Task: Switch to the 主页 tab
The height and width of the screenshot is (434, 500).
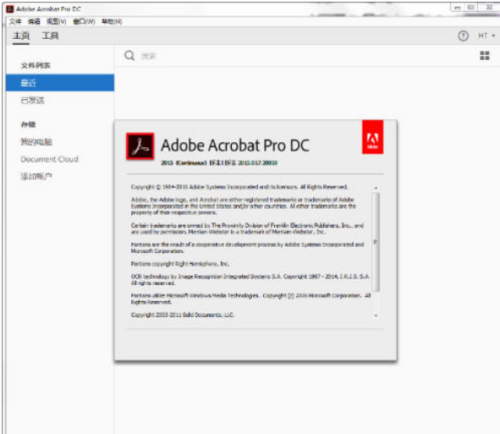Action: pos(21,36)
